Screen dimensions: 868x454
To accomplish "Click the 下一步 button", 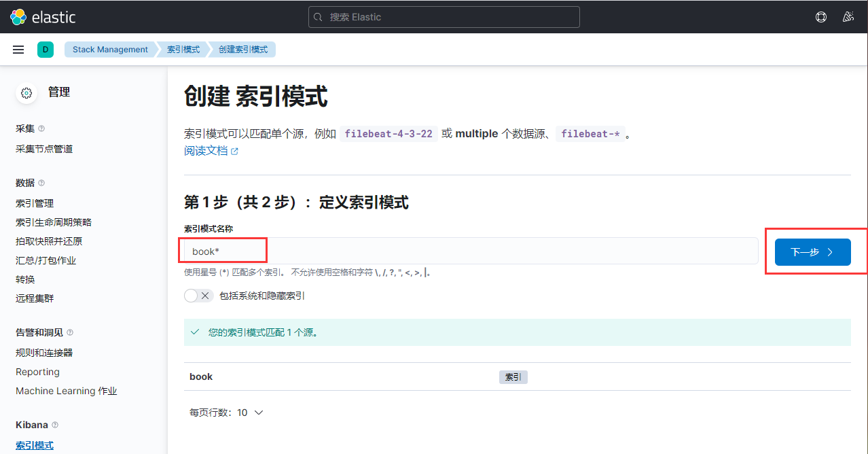I will click(x=811, y=251).
